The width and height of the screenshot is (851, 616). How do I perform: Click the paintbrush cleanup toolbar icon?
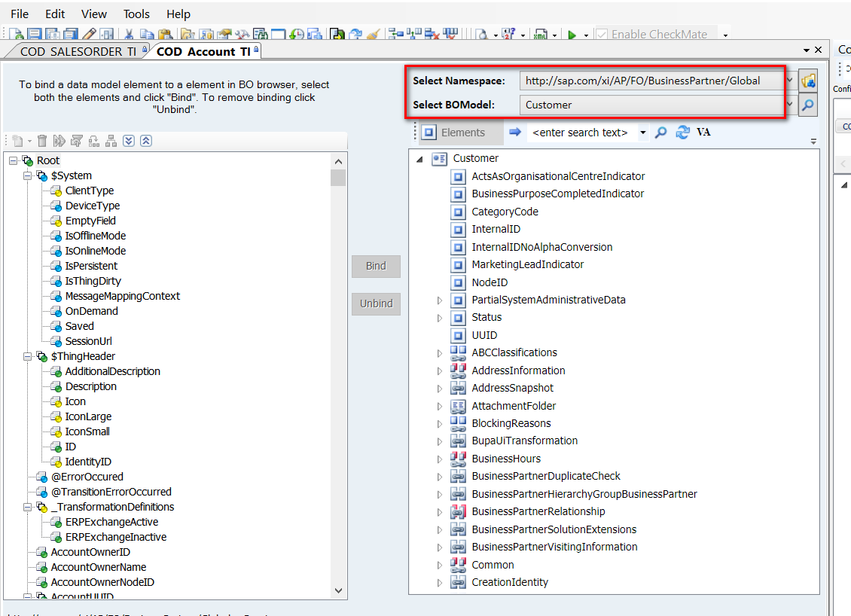pos(373,34)
